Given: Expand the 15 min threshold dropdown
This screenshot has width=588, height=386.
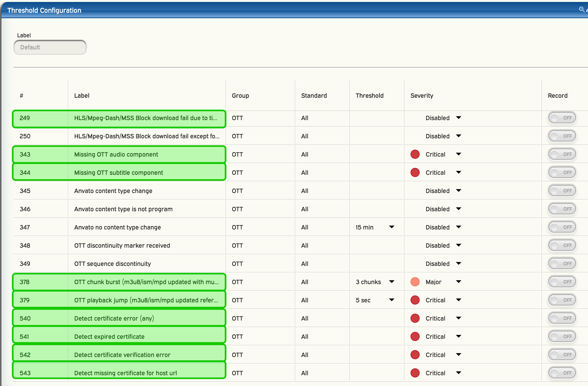Looking at the screenshot, I should click(x=391, y=227).
